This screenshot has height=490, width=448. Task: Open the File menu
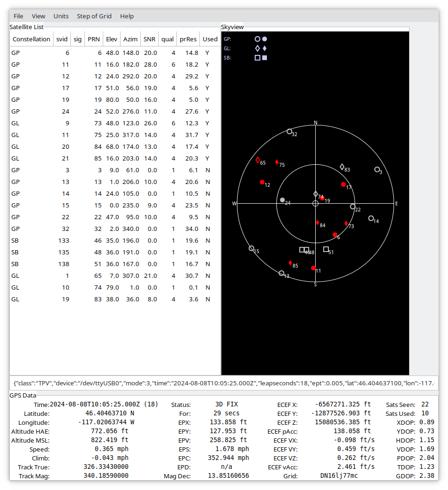point(18,16)
